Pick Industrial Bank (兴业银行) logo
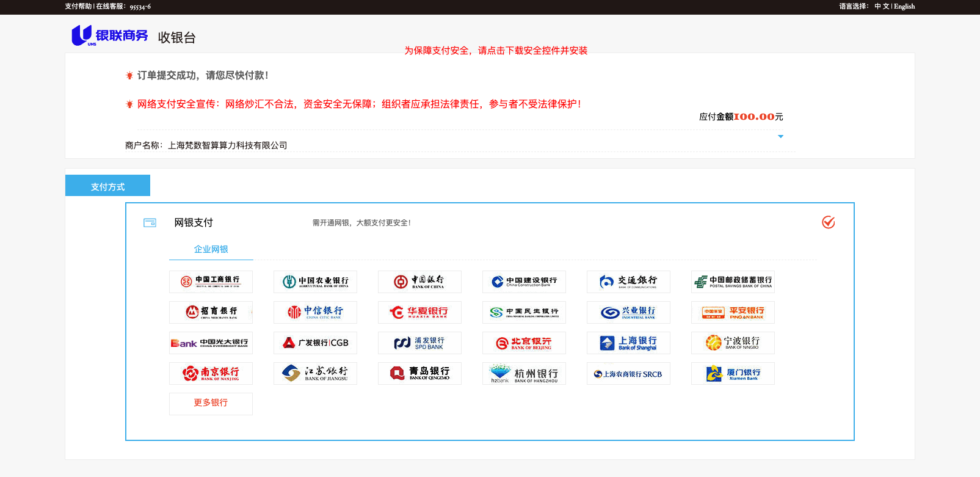The height and width of the screenshot is (477, 980). pos(628,312)
